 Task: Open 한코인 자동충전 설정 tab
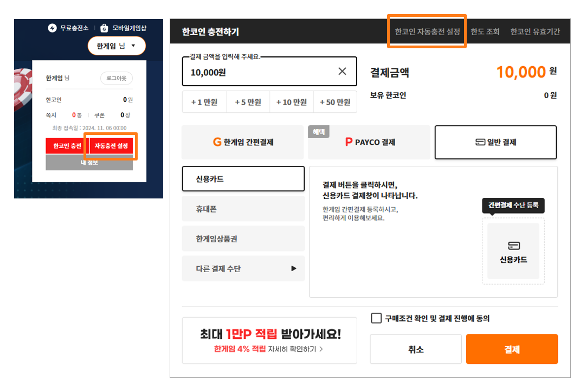click(427, 32)
